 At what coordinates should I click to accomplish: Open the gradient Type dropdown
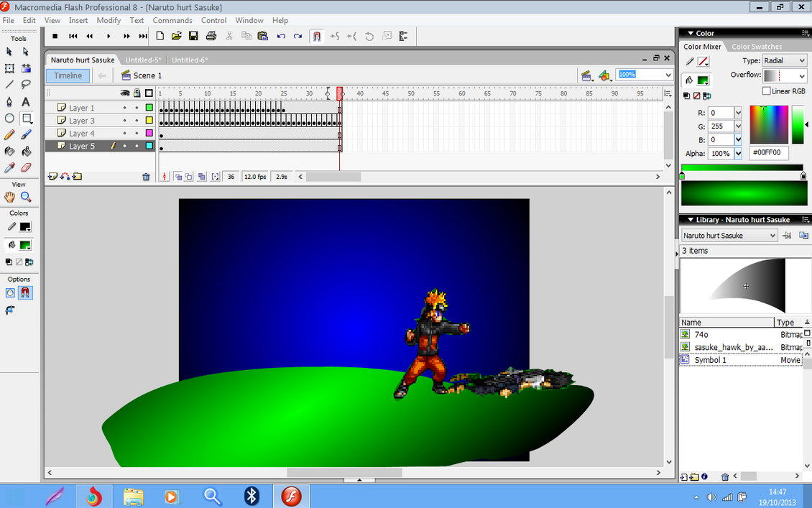point(784,61)
